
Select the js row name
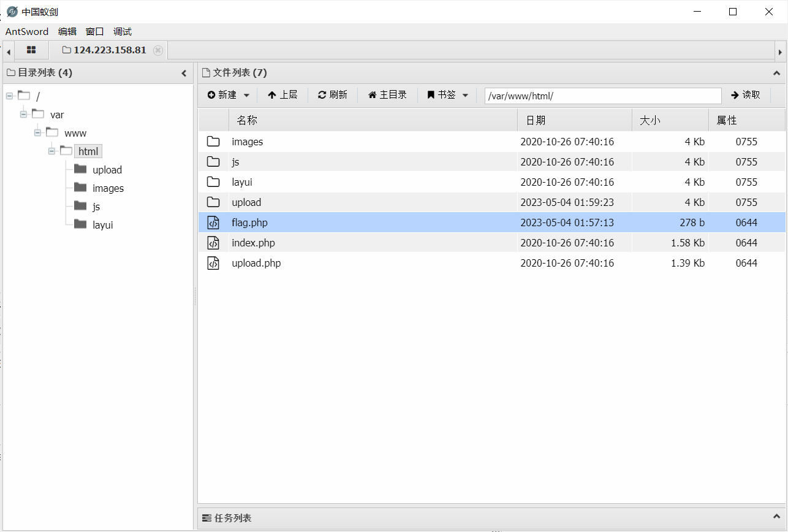click(x=236, y=162)
